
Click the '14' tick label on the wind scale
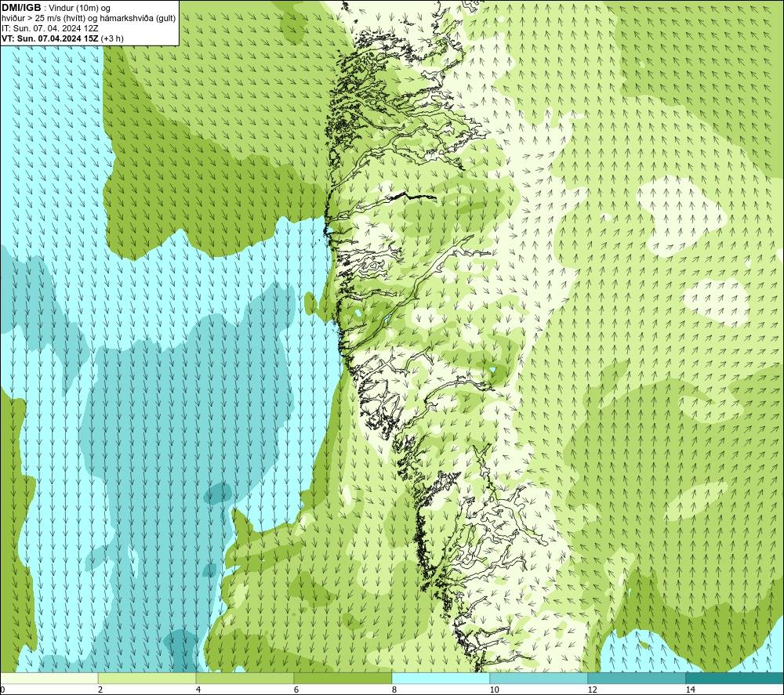pyautogui.click(x=690, y=690)
